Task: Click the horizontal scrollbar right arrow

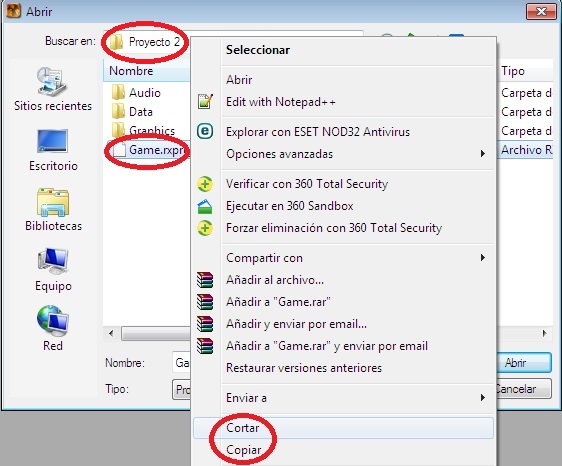Action: 545,333
